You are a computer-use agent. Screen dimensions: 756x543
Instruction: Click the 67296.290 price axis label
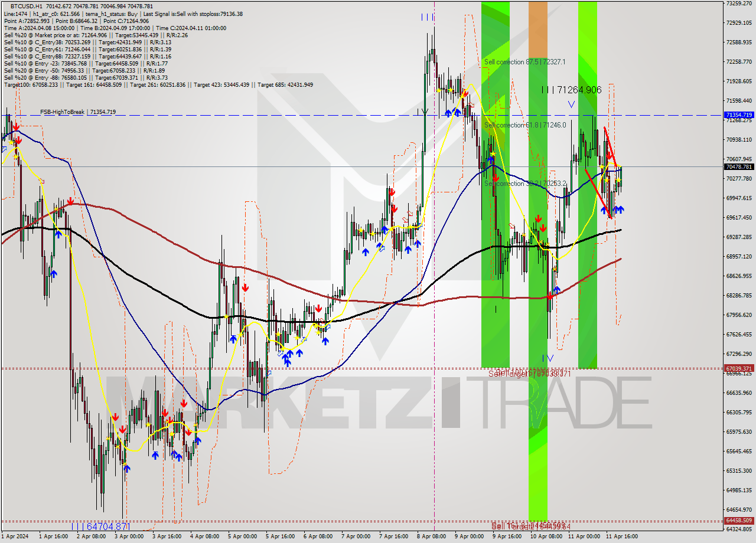pos(739,354)
